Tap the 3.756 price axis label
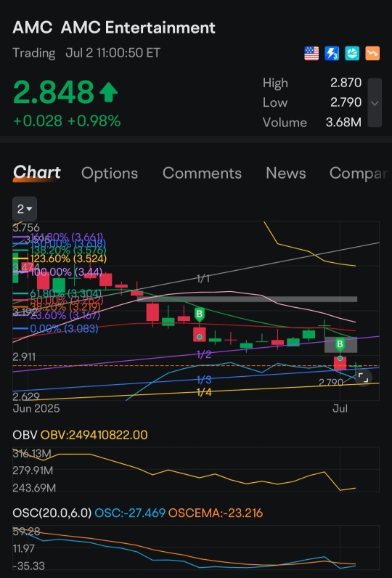The image size is (392, 578). (x=26, y=227)
